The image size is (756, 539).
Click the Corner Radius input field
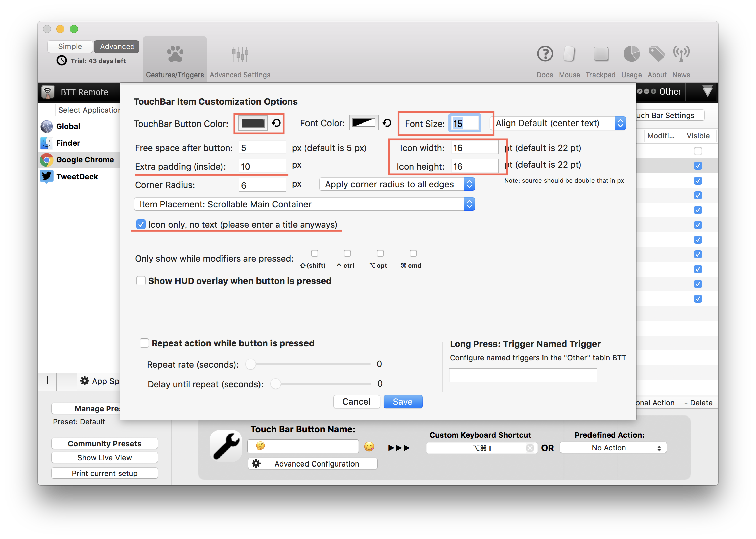(x=262, y=185)
